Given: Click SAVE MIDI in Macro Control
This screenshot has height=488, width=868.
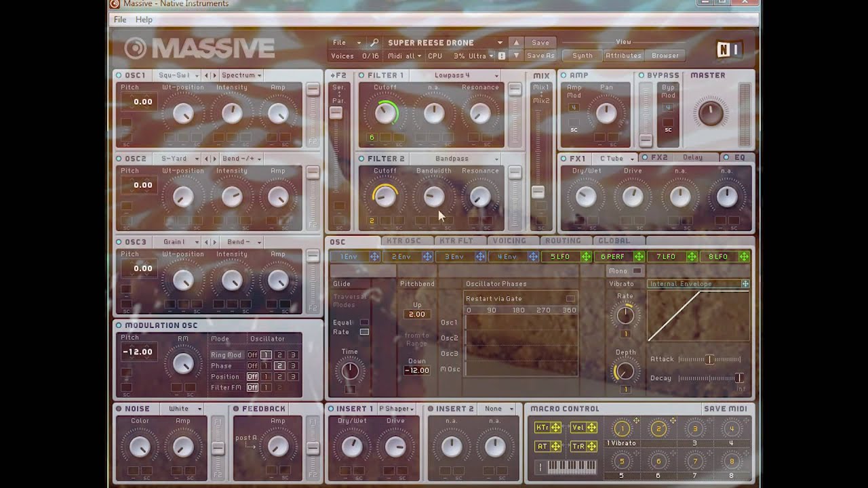Looking at the screenshot, I should click(x=726, y=409).
